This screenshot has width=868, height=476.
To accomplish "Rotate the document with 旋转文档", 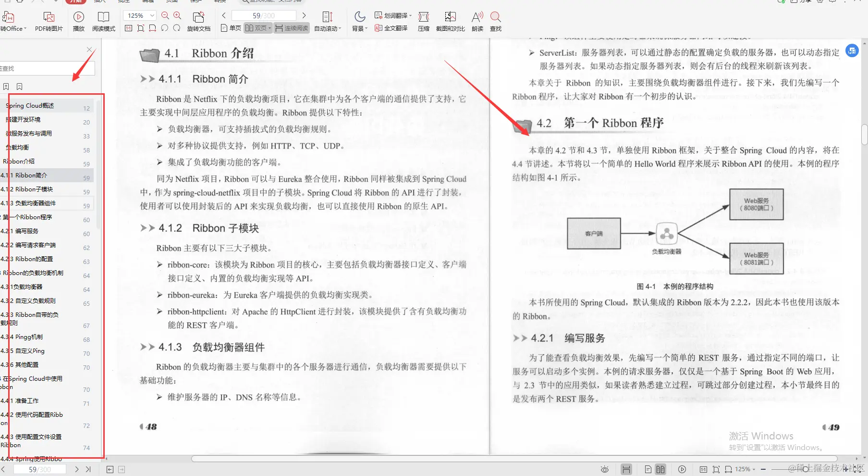I will pyautogui.click(x=198, y=20).
